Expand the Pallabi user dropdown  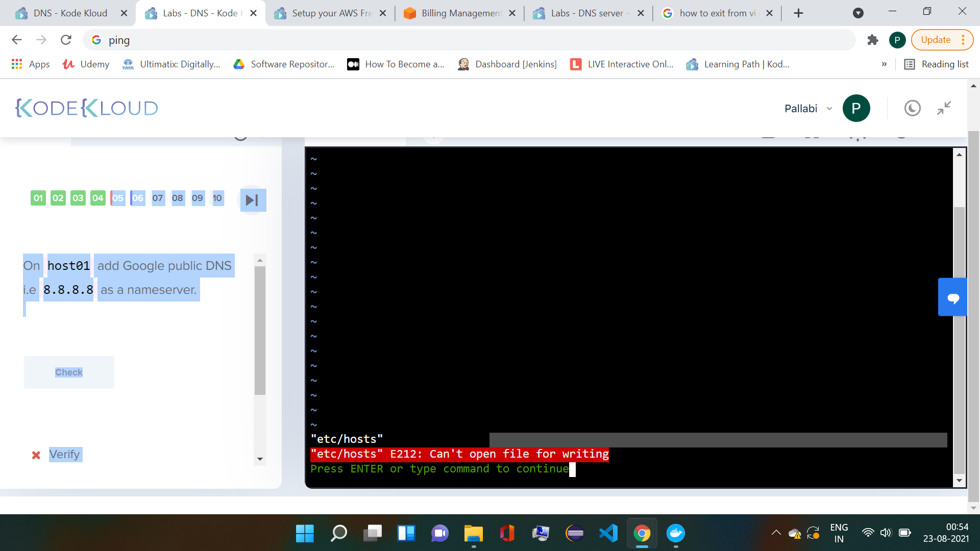829,109
